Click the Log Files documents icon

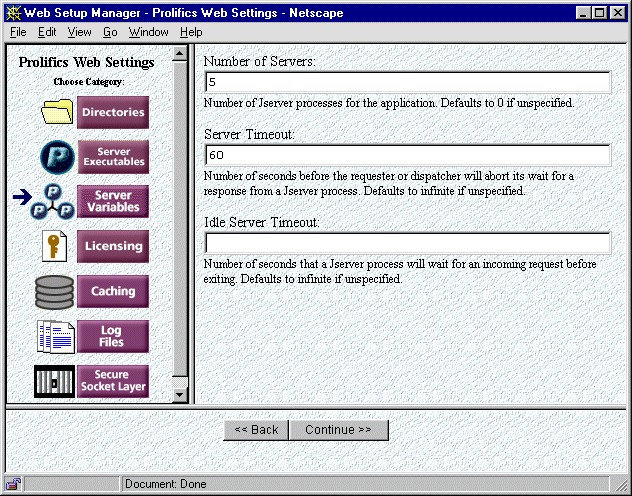click(x=56, y=337)
